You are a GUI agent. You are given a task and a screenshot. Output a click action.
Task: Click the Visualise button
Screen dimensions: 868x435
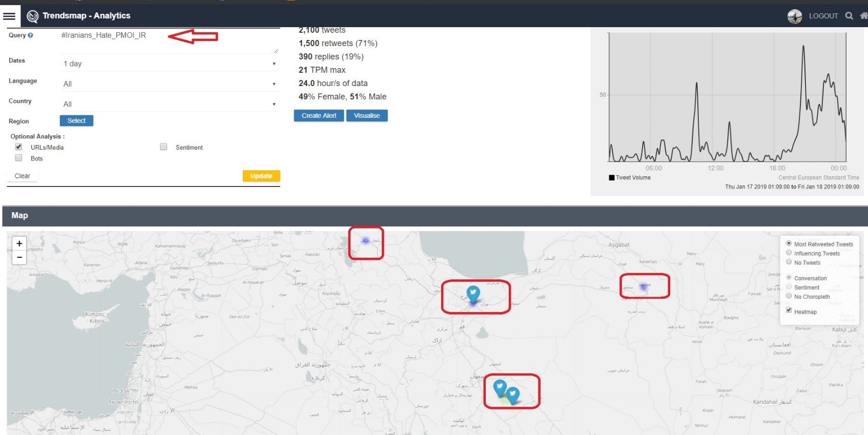point(367,116)
